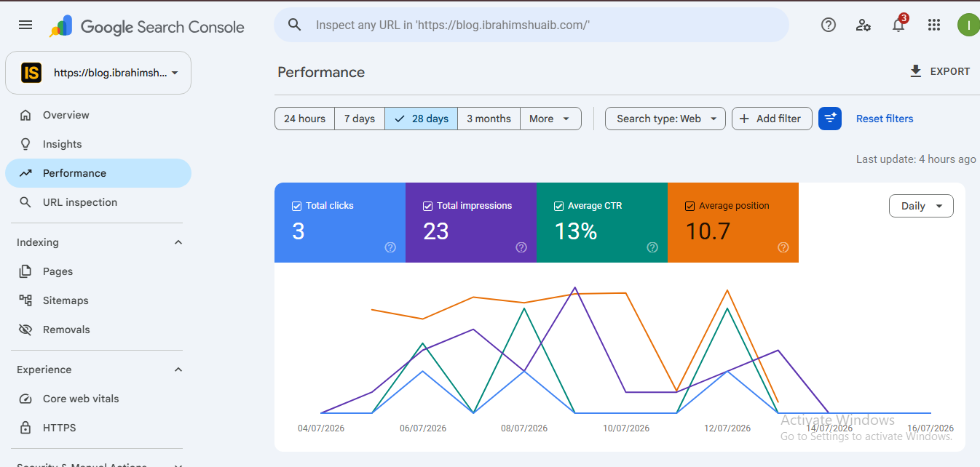Click the Pages documents icon
The width and height of the screenshot is (980, 467).
[25, 271]
